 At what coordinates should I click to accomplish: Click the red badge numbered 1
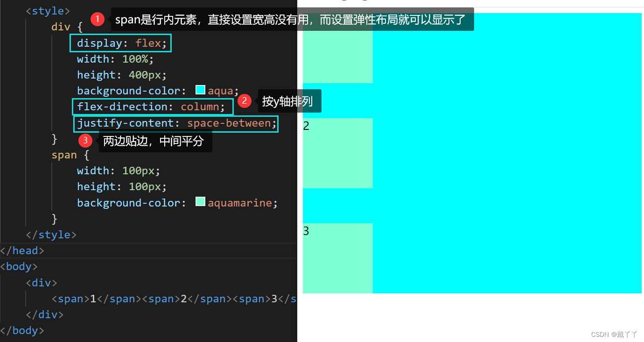coord(98,19)
